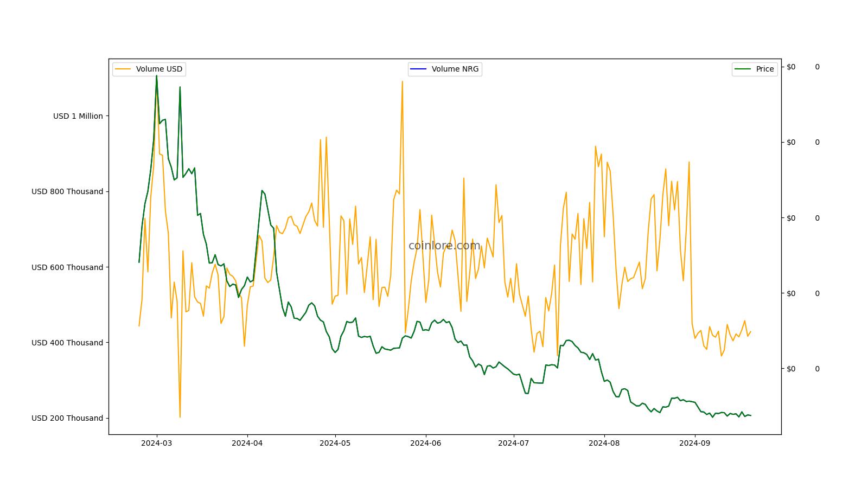Click the 2024-06 date label
Viewport: 868px width, 488px height.
coord(426,442)
